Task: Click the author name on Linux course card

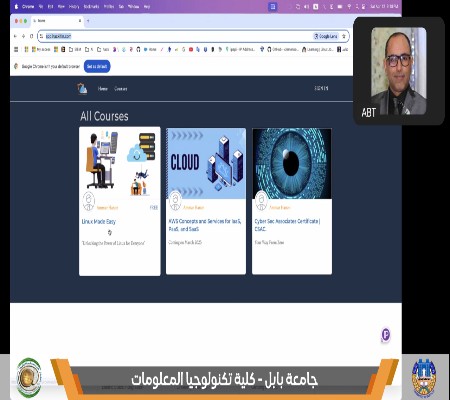Action: point(107,208)
